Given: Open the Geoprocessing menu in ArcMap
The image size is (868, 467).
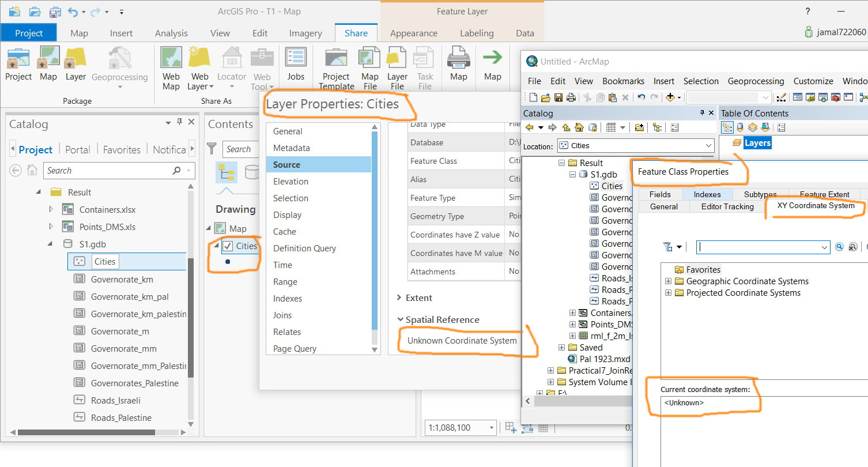Looking at the screenshot, I should pos(756,81).
